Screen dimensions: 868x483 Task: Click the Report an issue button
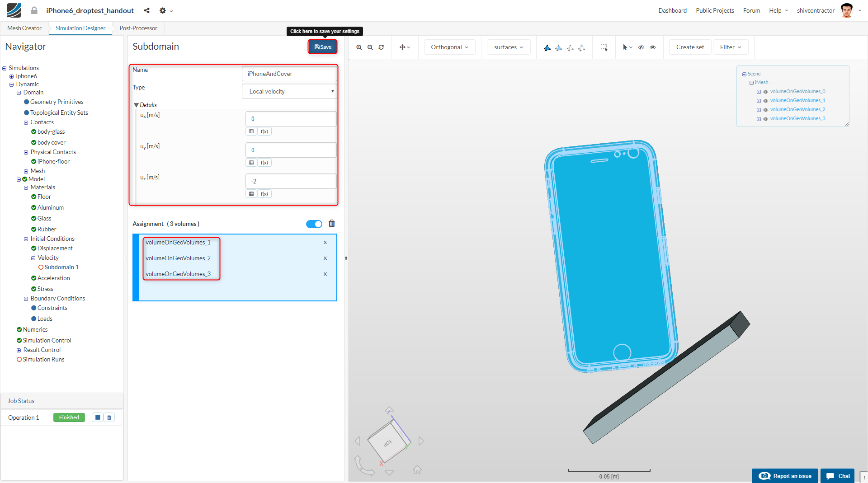[x=785, y=476]
